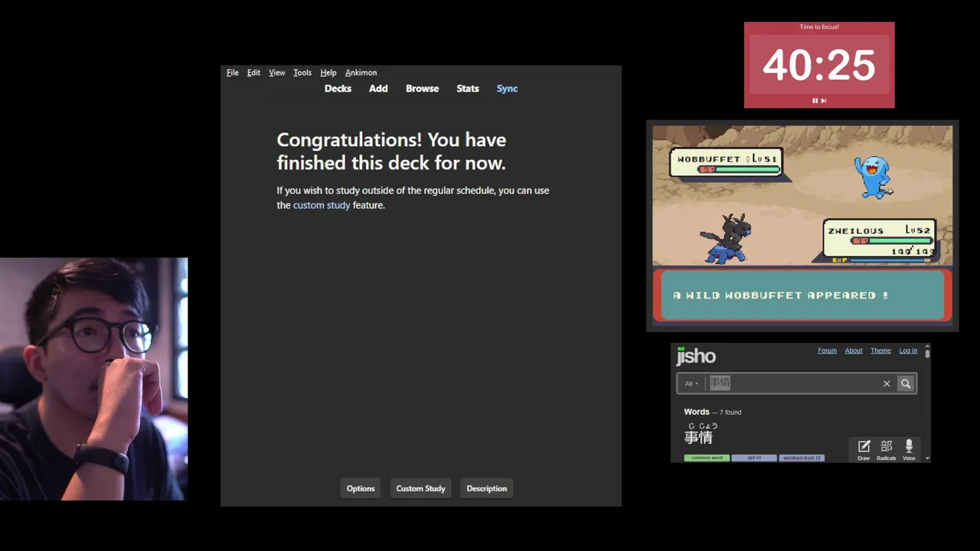Open the Voice input tool
This screenshot has width=980, height=551.
[x=909, y=450]
